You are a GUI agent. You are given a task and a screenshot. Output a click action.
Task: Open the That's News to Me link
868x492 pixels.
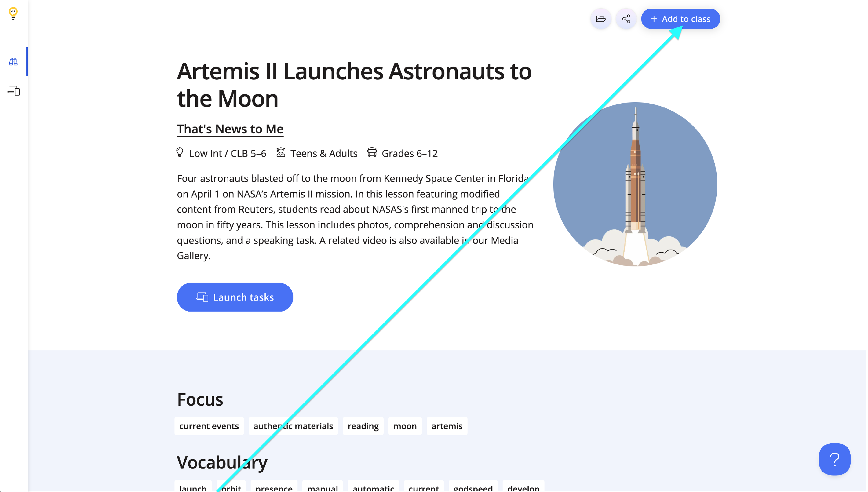coord(230,129)
